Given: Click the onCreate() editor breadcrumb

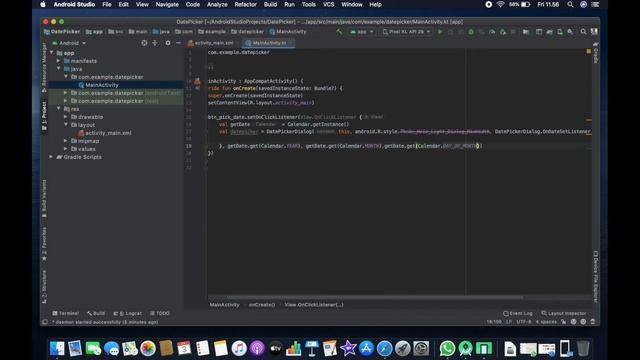Looking at the screenshot, I should point(262,304).
